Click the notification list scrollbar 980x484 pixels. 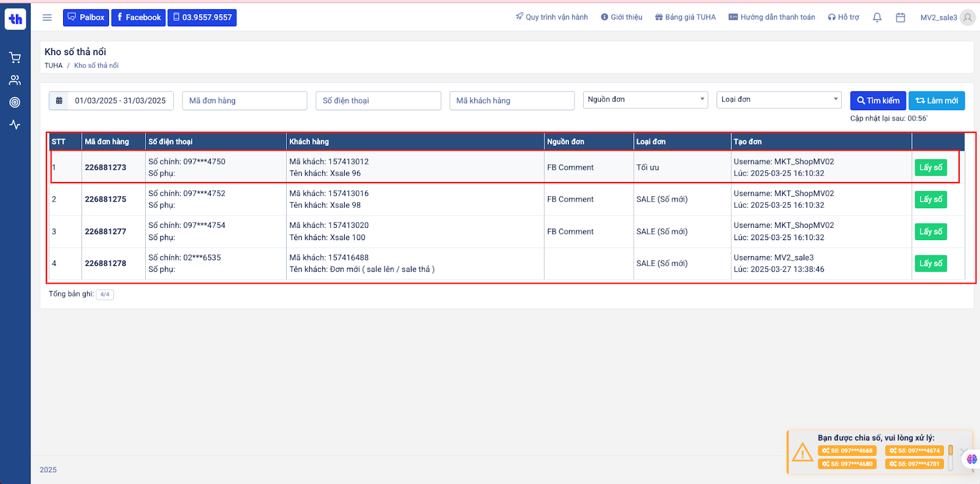(x=951, y=458)
